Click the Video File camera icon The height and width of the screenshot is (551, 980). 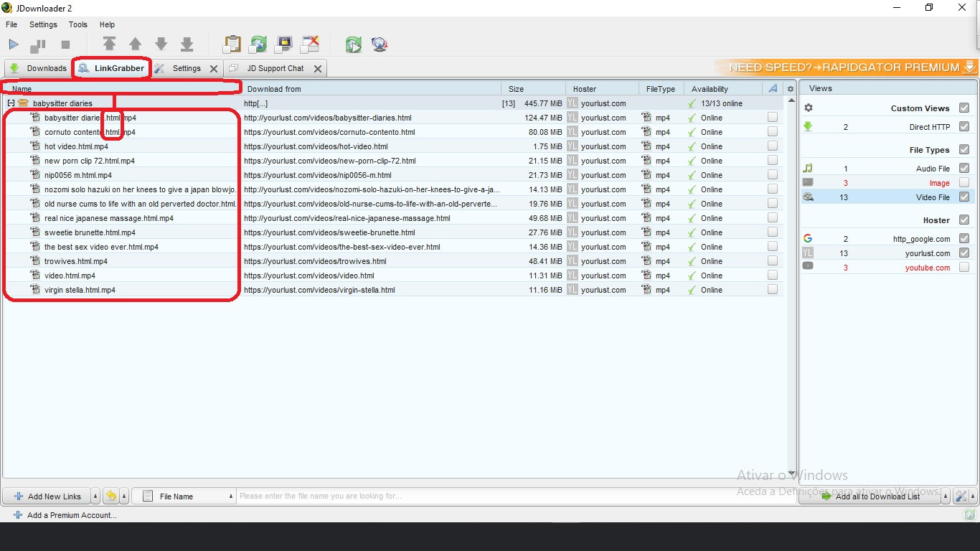(808, 197)
